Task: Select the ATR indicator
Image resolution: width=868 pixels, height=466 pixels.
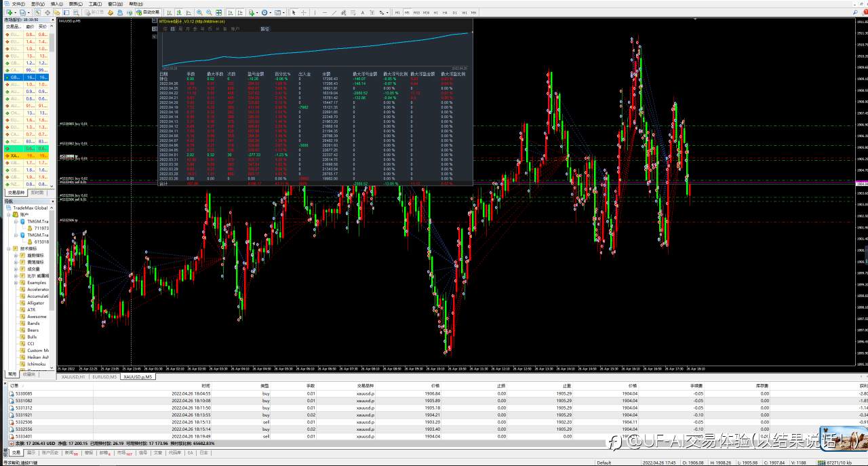Action: [31, 309]
